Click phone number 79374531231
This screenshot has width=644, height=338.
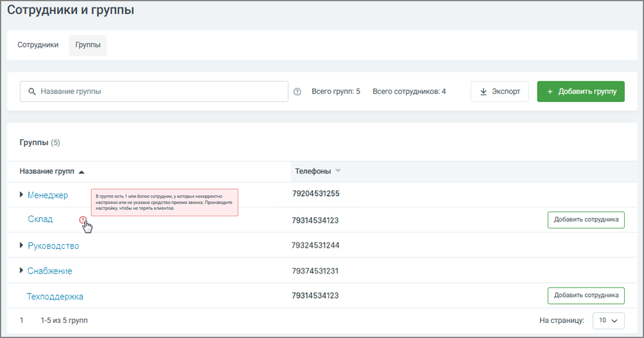point(315,271)
